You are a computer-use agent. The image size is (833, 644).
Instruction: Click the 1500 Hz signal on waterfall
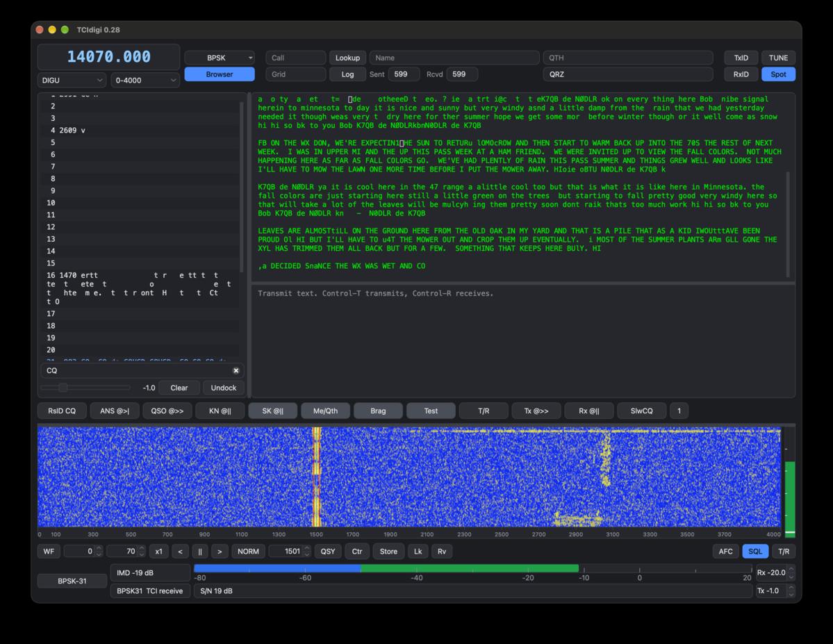[x=317, y=477]
